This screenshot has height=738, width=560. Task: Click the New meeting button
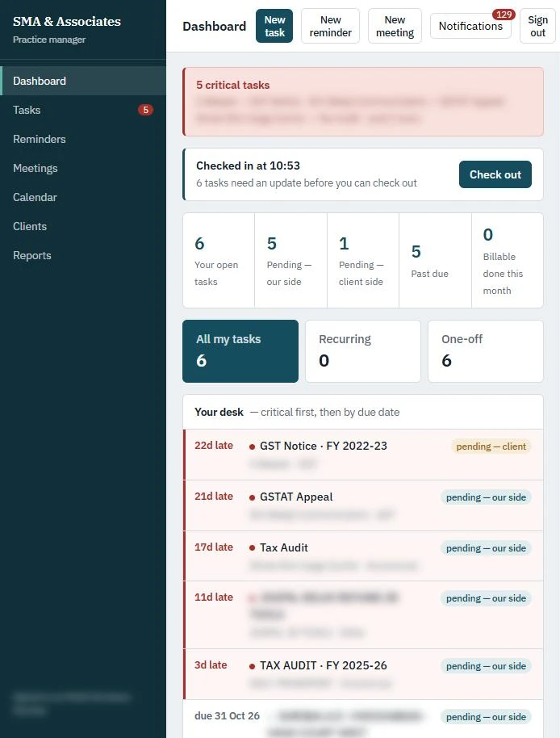click(x=395, y=27)
